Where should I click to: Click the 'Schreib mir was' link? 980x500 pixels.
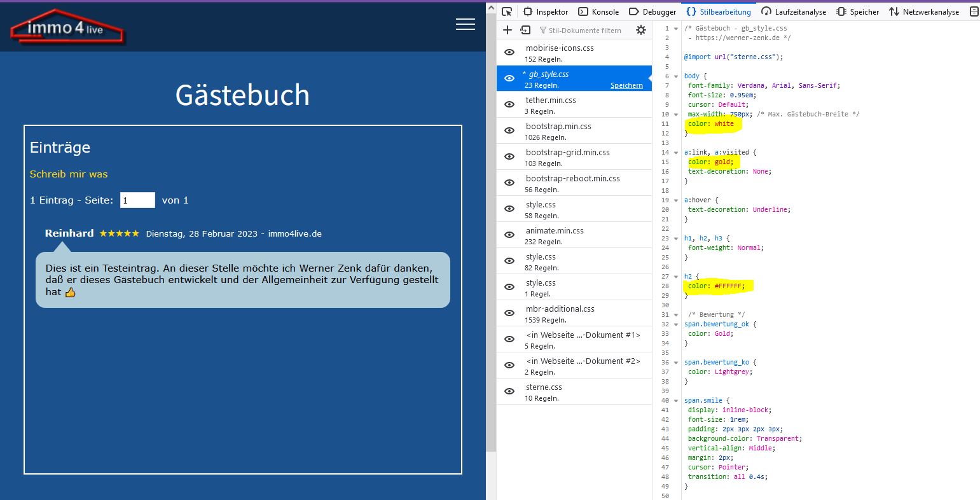pyautogui.click(x=69, y=174)
